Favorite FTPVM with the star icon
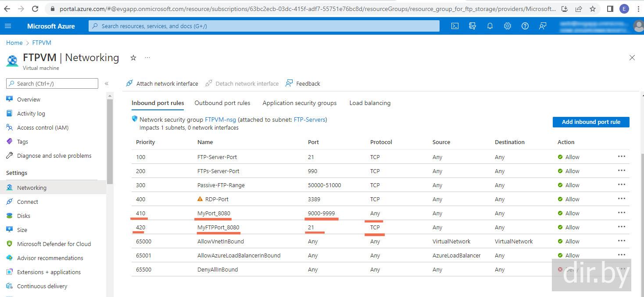This screenshot has width=644, height=297. coord(133,58)
